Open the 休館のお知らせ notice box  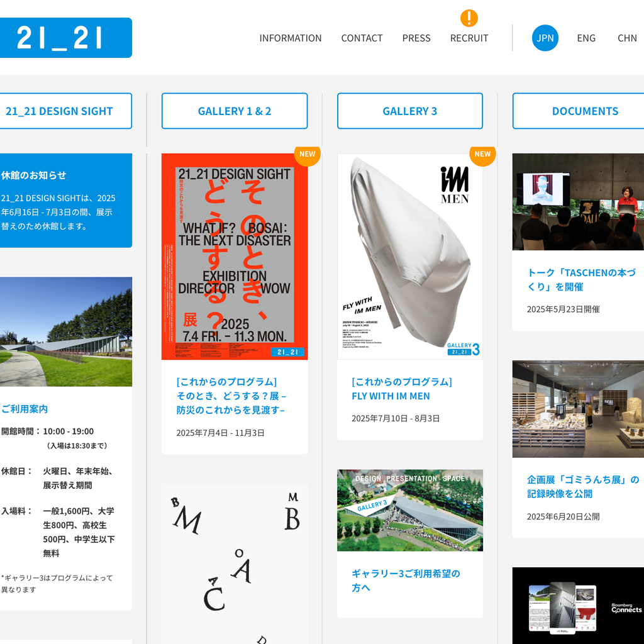coord(65,201)
